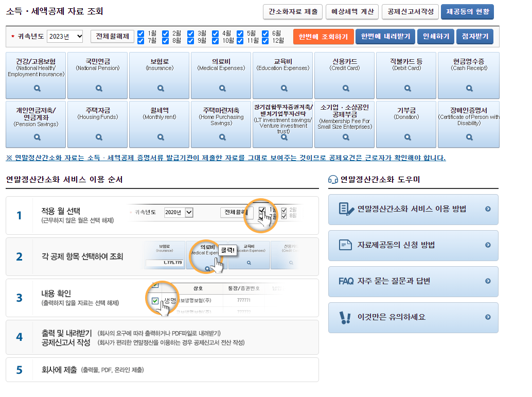Expand 자료제공동의 신청 방법 arrow

(x=488, y=245)
